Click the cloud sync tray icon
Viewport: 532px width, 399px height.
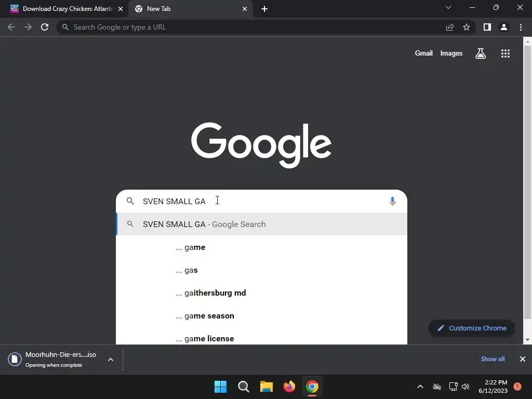[x=437, y=387]
